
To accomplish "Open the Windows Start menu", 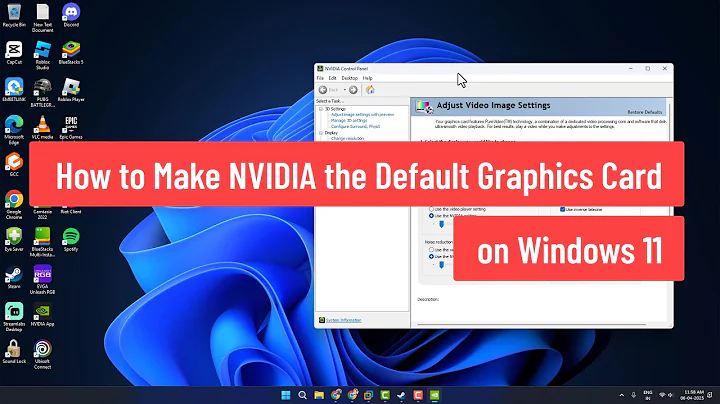I will [x=286, y=395].
